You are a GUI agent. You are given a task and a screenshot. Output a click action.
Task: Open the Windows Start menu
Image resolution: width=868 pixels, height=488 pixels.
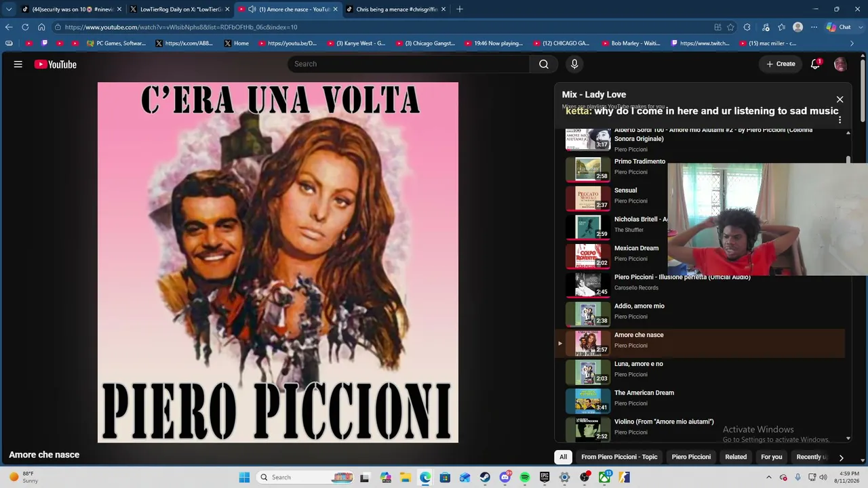click(245, 477)
